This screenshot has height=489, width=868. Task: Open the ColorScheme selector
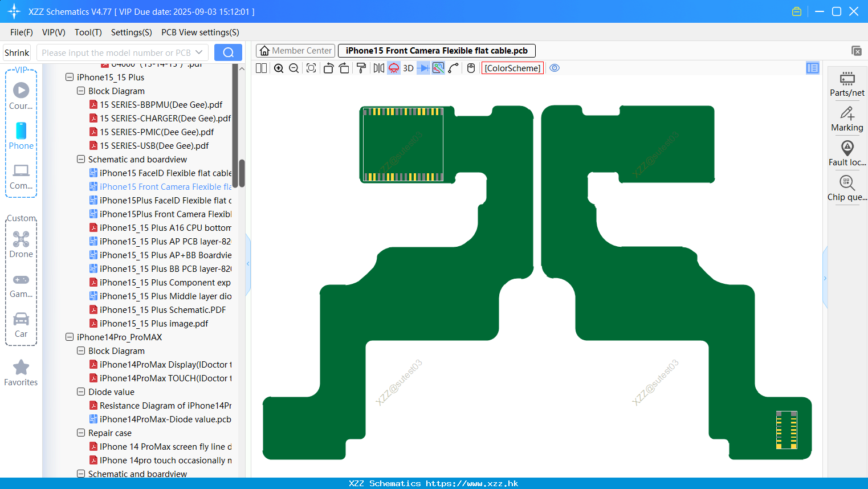[x=512, y=68]
